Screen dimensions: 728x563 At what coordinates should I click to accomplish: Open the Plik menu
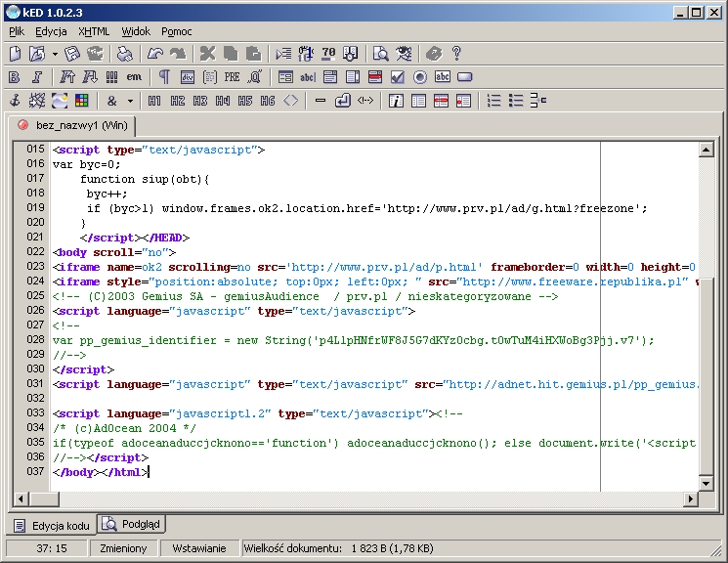(17, 31)
